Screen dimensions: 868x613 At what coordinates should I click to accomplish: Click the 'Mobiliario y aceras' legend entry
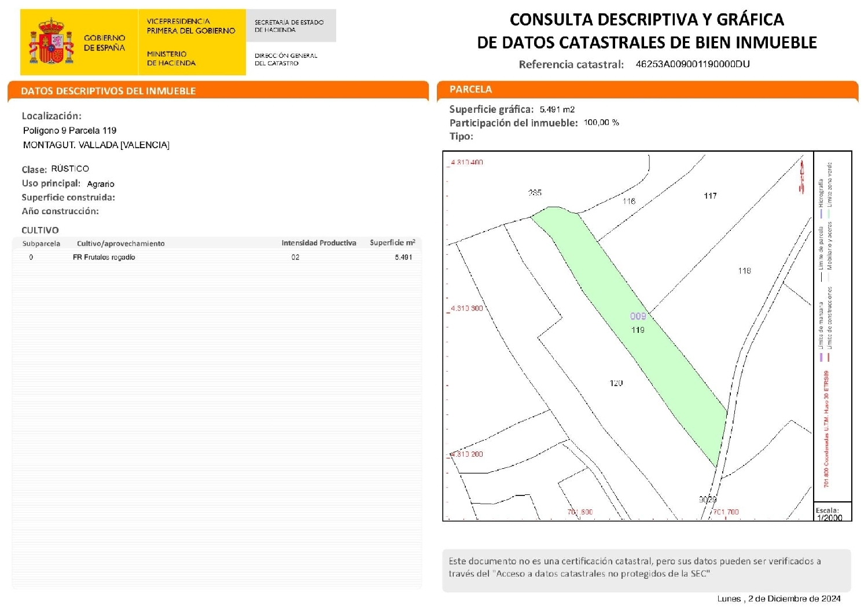pos(829,251)
